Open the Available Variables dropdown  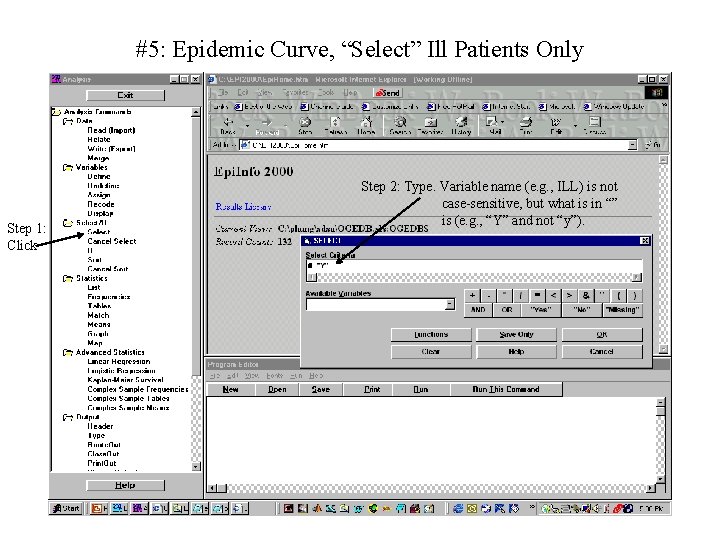(x=450, y=304)
